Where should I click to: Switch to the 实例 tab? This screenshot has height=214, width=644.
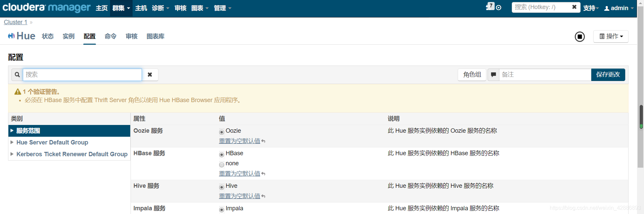coord(68,36)
